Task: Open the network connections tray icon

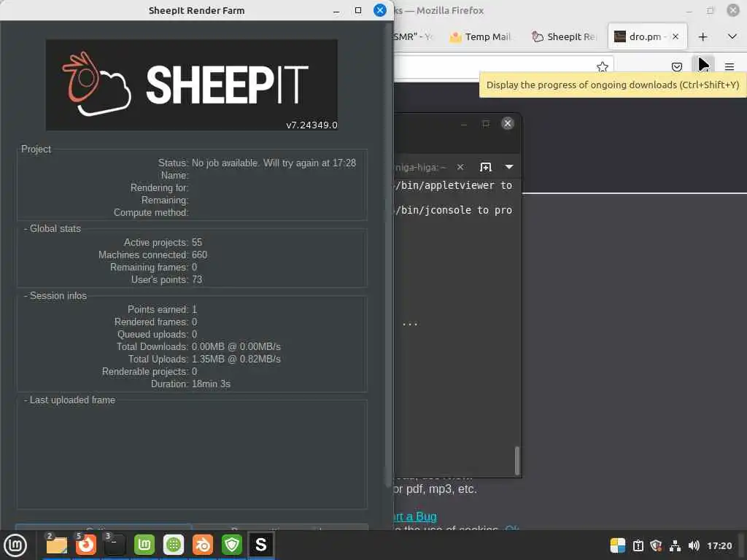Action: click(675, 545)
